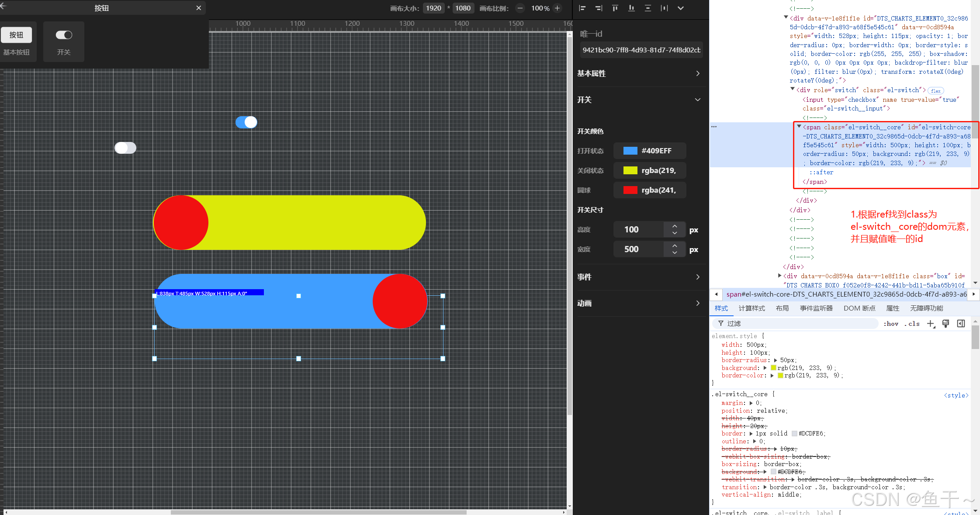Toggle the small blue switch on canvas

click(246, 122)
